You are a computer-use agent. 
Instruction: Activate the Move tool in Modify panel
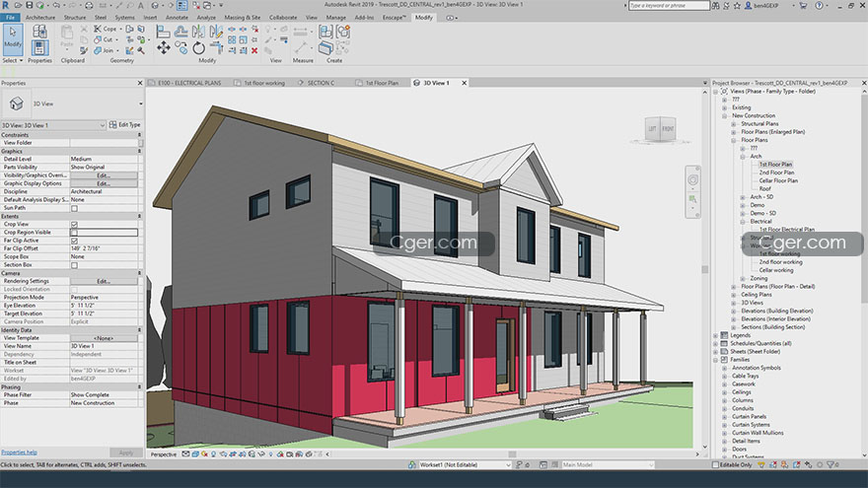tap(164, 48)
